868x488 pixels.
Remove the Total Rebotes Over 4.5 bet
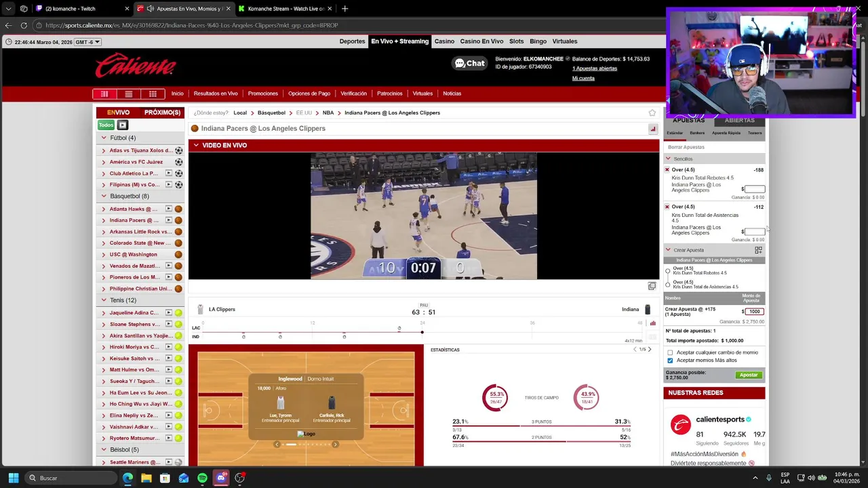(x=667, y=170)
